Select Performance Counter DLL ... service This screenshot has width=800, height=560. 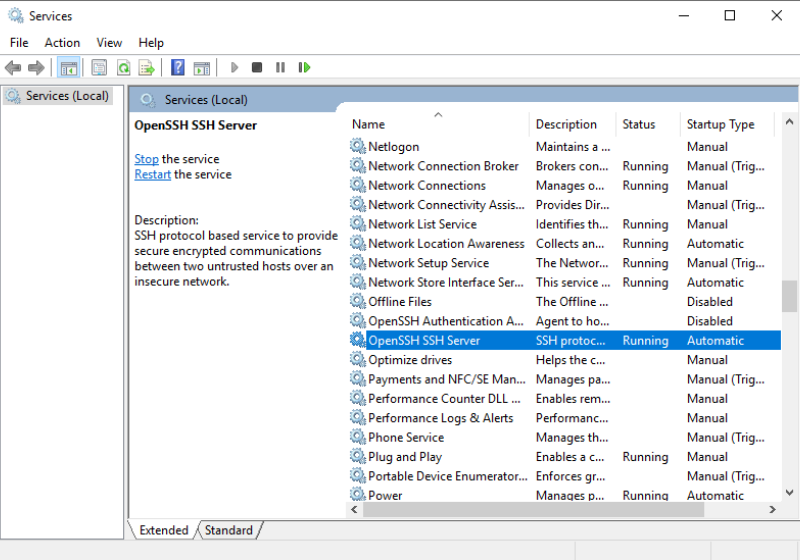point(565,398)
